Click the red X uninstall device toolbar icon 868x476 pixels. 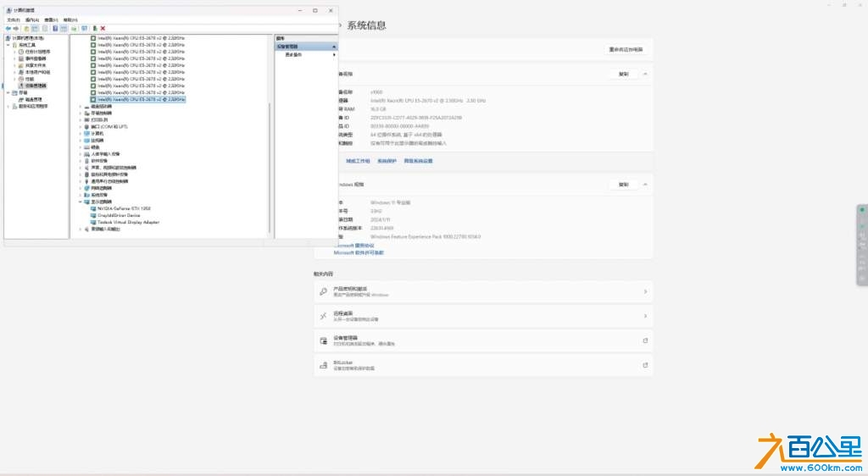[x=103, y=28]
